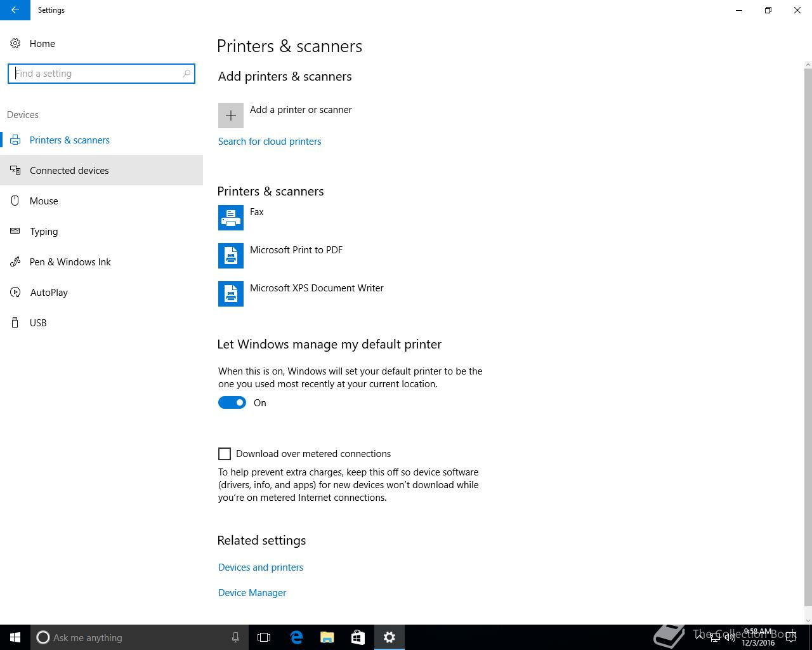The height and width of the screenshot is (650, 812).
Task: Launch Microsoft Edge from the taskbar
Action: [296, 637]
